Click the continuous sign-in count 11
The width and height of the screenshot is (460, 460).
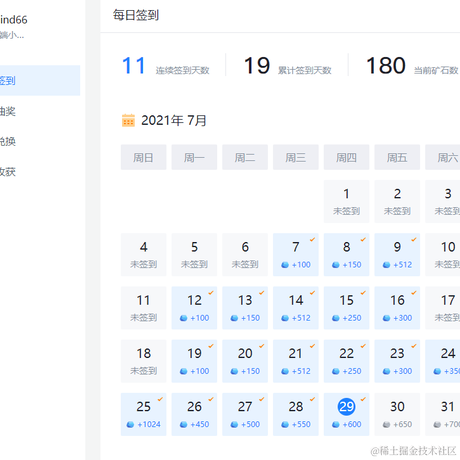tap(134, 65)
